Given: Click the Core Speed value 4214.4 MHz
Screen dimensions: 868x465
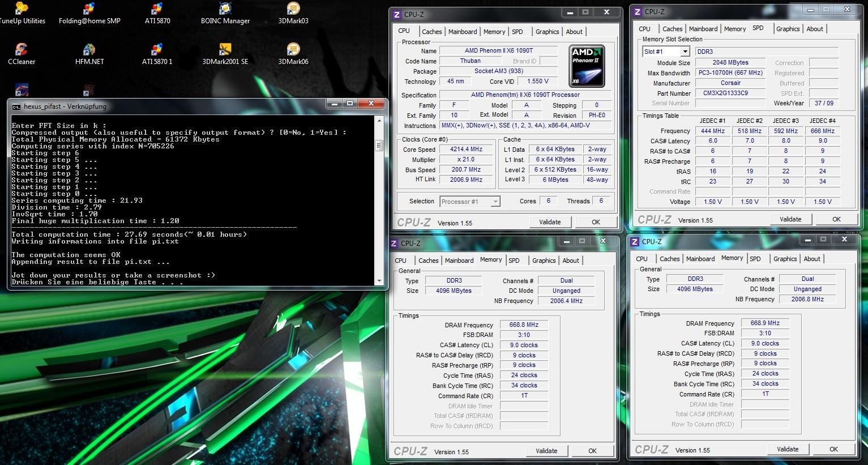Looking at the screenshot, I should (x=466, y=150).
